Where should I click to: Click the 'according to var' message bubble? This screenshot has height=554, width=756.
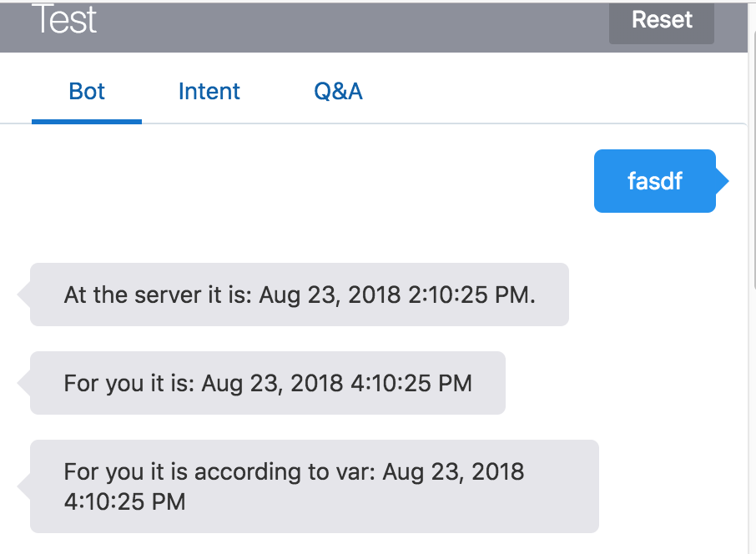coord(313,486)
